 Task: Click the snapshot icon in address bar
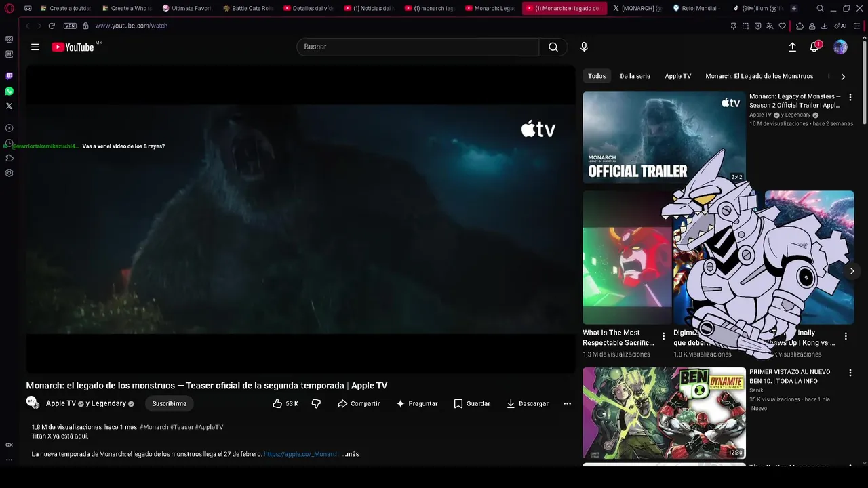[x=745, y=26]
